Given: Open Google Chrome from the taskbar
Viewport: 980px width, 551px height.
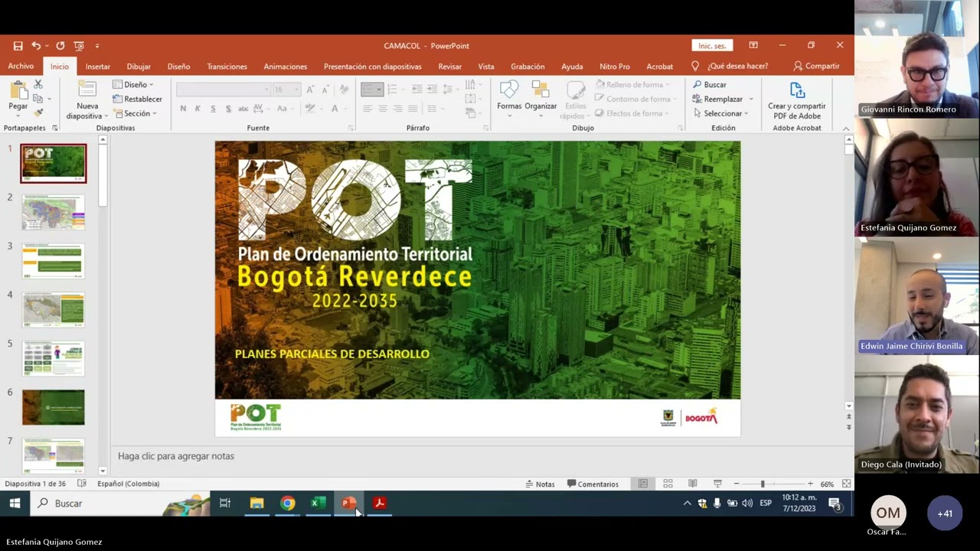Looking at the screenshot, I should coord(287,503).
